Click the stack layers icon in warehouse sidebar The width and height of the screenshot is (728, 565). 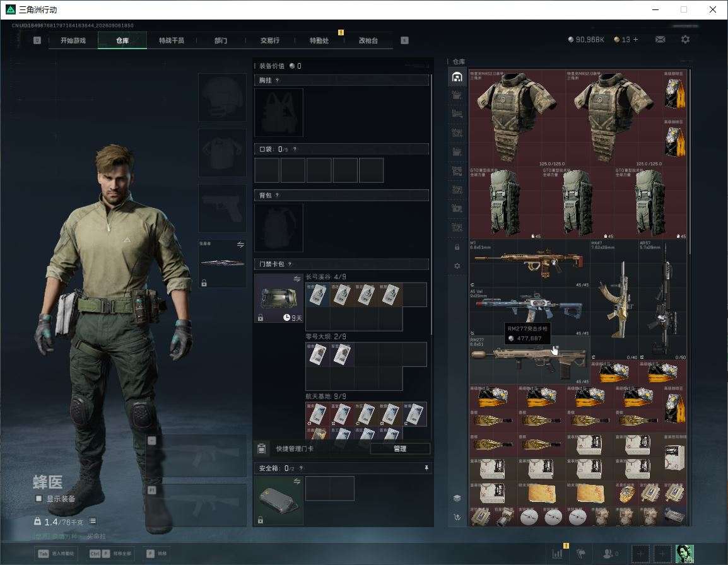point(457,498)
